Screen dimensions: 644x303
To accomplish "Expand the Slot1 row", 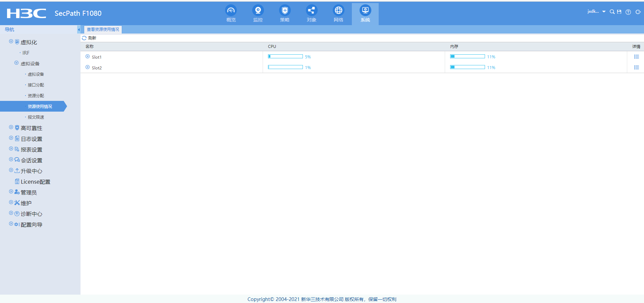I will [88, 57].
